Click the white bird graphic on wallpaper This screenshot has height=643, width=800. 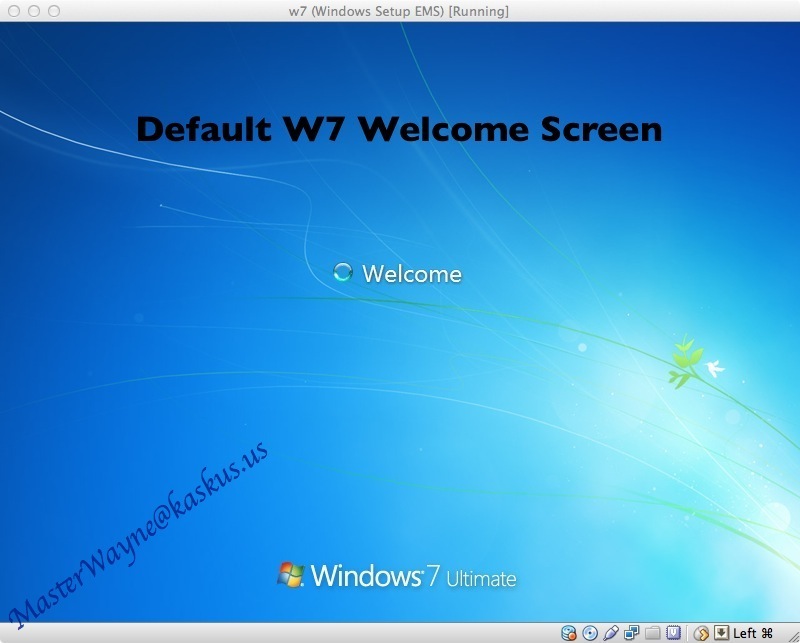[714, 369]
